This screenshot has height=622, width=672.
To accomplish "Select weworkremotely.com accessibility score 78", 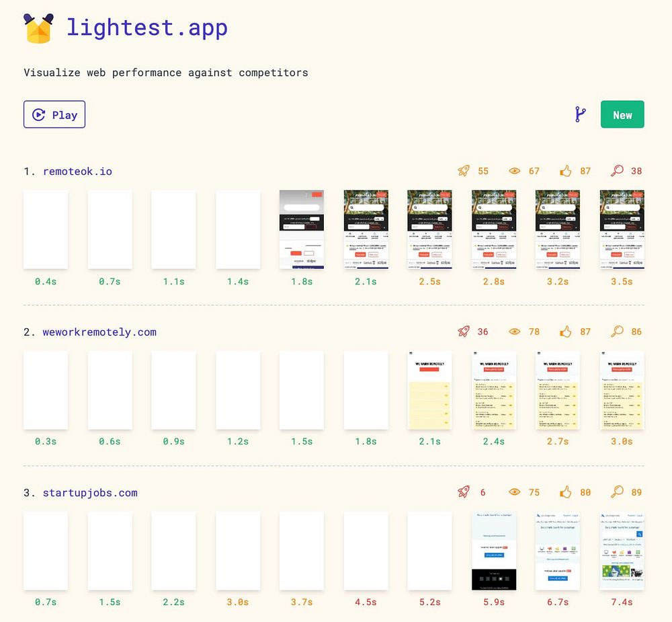I will (x=534, y=332).
